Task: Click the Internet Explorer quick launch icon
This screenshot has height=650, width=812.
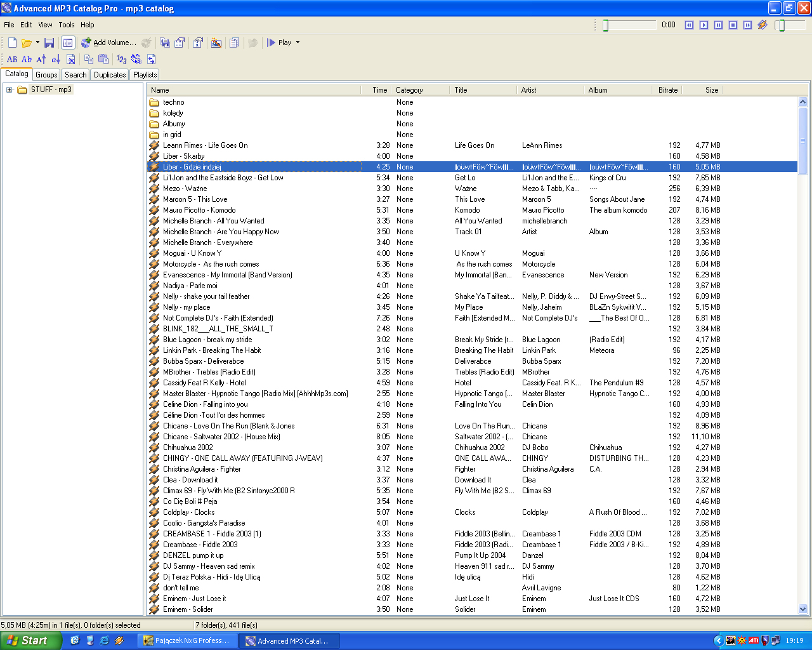Action: [x=104, y=640]
